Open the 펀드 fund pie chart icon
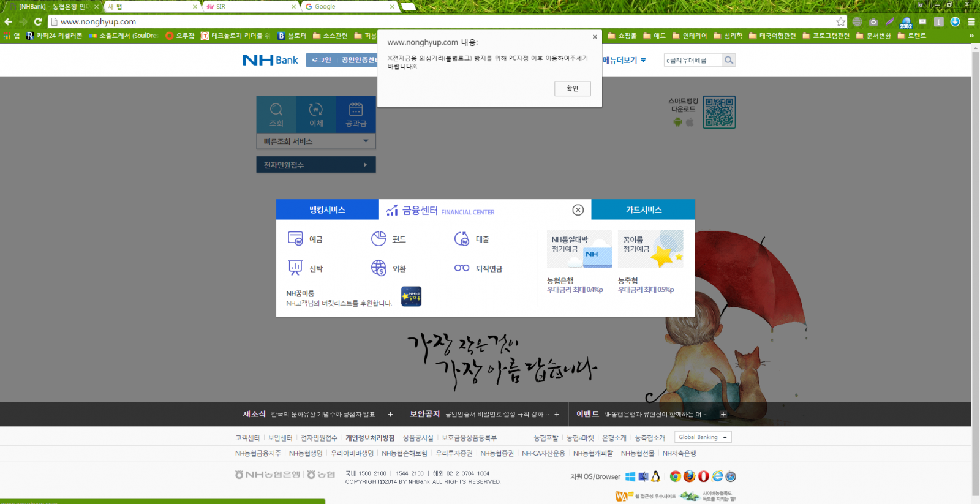This screenshot has height=504, width=980. (x=379, y=239)
